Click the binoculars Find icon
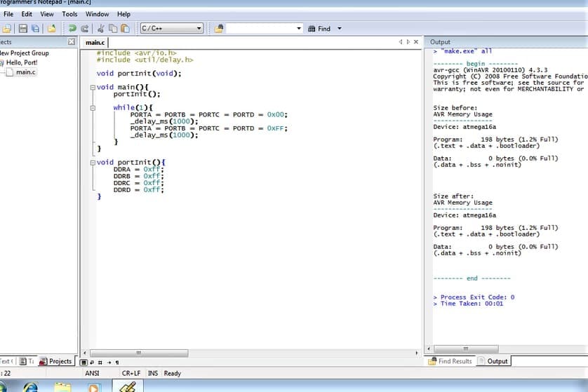Viewport: 588px width, 392px height. tap(312, 29)
